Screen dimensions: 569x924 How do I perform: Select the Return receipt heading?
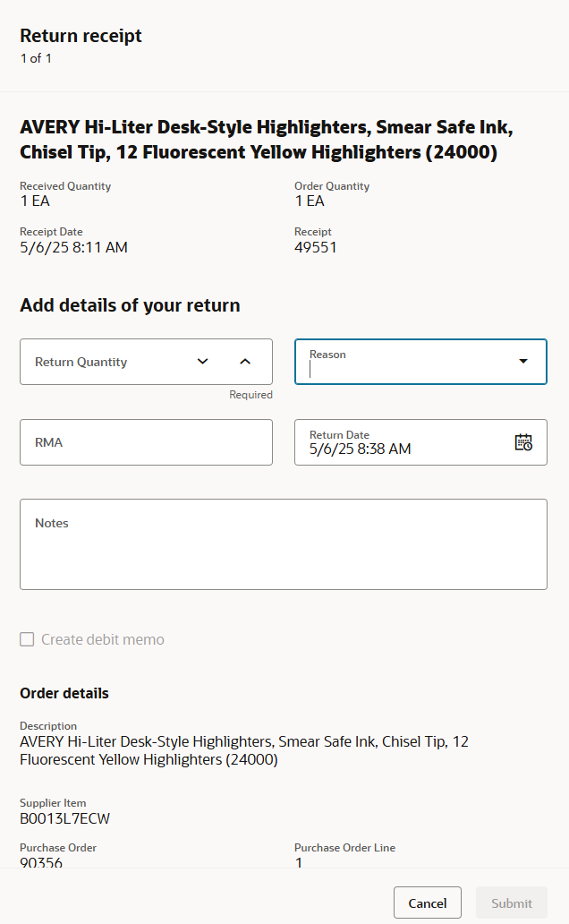[x=81, y=36]
